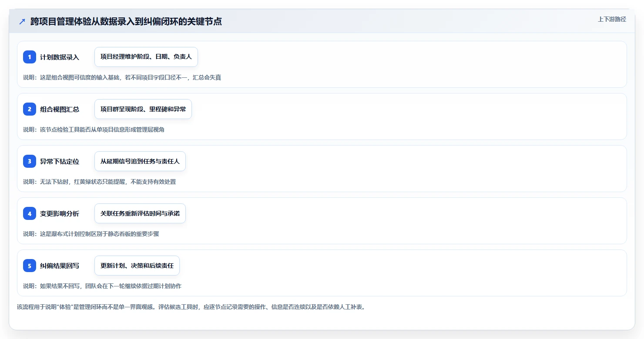Viewport: 644px width, 339px height.
Task: Click step number 3 badge
Action: coord(30,161)
